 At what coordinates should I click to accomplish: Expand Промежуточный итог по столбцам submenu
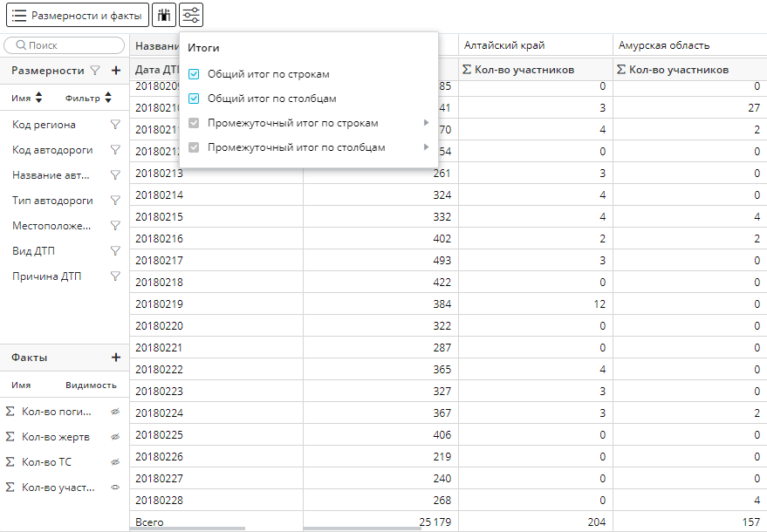tap(426, 147)
